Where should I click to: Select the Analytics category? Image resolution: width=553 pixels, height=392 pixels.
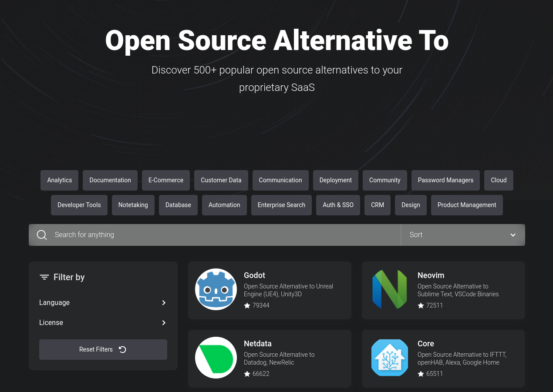click(x=59, y=180)
